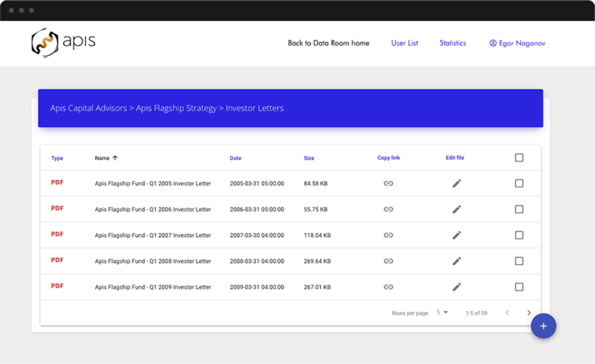The width and height of the screenshot is (595, 364).
Task: Check the Q1 2005 Investor Letter row
Action: 519,183
